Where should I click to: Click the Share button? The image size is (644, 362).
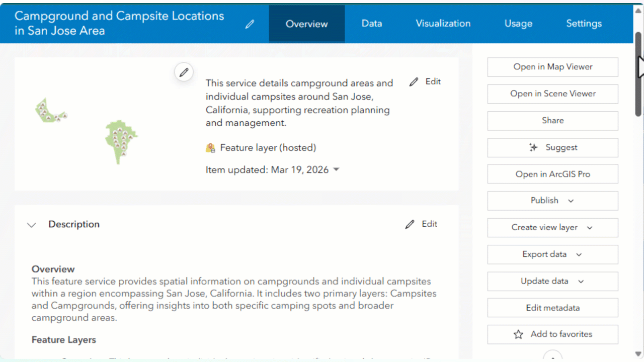552,121
